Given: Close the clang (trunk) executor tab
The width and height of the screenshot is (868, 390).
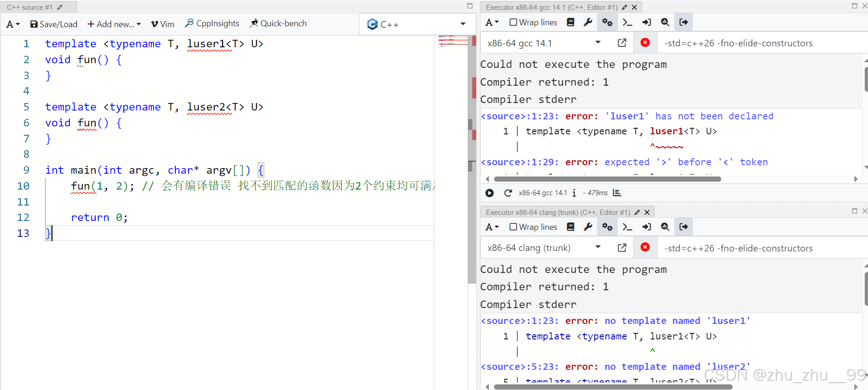Looking at the screenshot, I should pyautogui.click(x=647, y=213).
